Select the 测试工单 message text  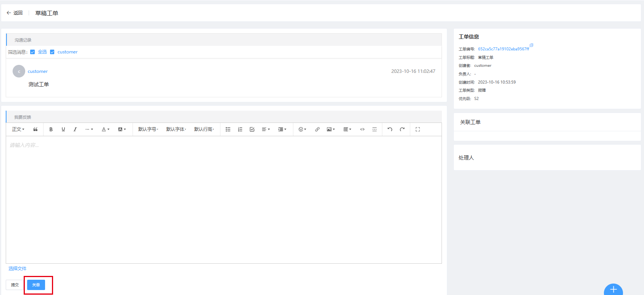[39, 84]
